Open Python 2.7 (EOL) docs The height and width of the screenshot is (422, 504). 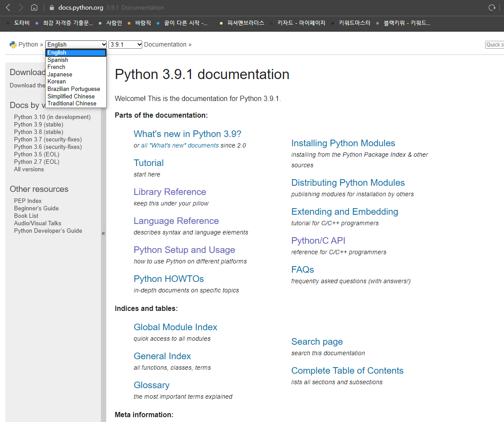click(x=36, y=162)
